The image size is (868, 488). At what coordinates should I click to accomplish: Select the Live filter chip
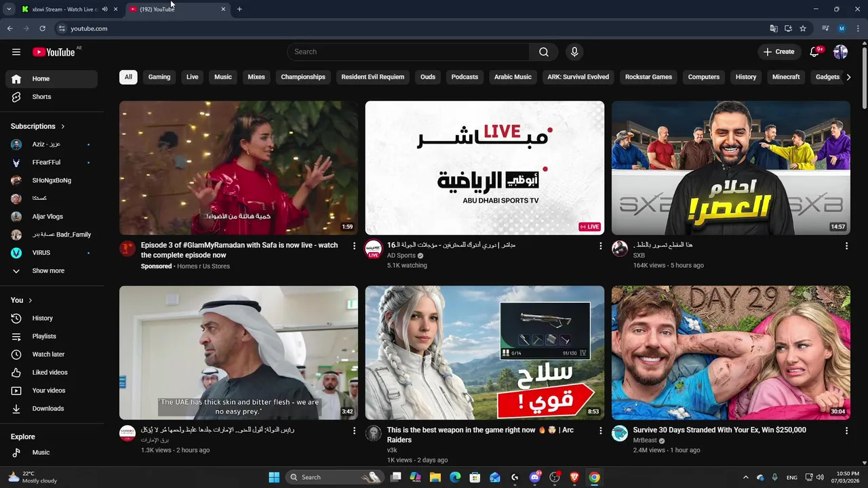(x=193, y=77)
